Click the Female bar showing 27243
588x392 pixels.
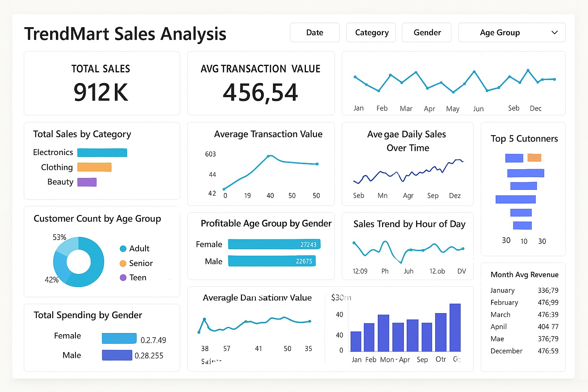coord(274,244)
